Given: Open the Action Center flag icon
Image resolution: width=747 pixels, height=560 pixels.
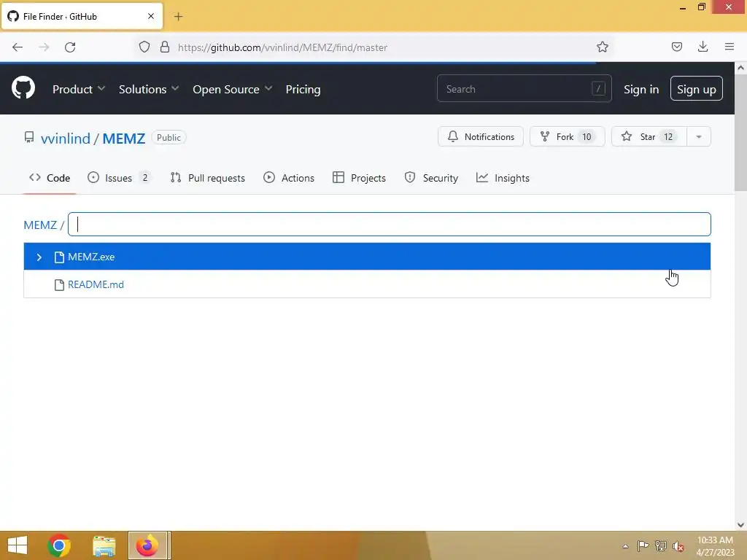Looking at the screenshot, I should (643, 545).
